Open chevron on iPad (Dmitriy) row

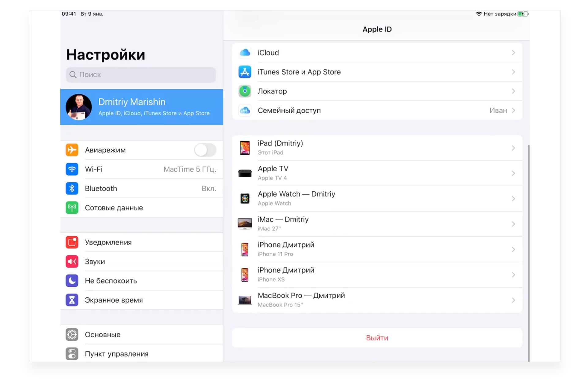(514, 148)
